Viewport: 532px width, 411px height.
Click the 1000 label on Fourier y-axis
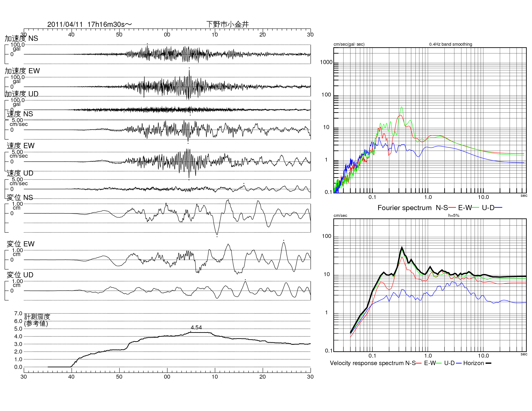click(326, 62)
